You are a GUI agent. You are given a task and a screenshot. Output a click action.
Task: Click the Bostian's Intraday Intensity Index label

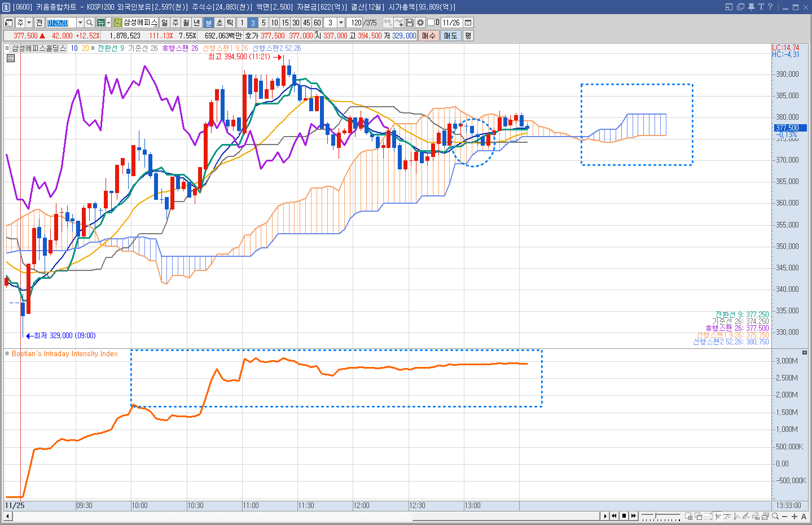click(x=65, y=354)
